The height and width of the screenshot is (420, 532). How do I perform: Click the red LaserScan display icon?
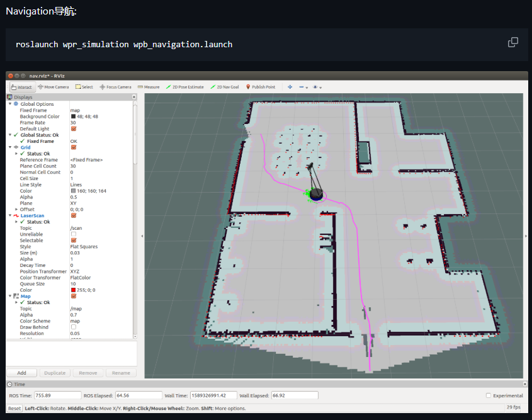coord(16,215)
